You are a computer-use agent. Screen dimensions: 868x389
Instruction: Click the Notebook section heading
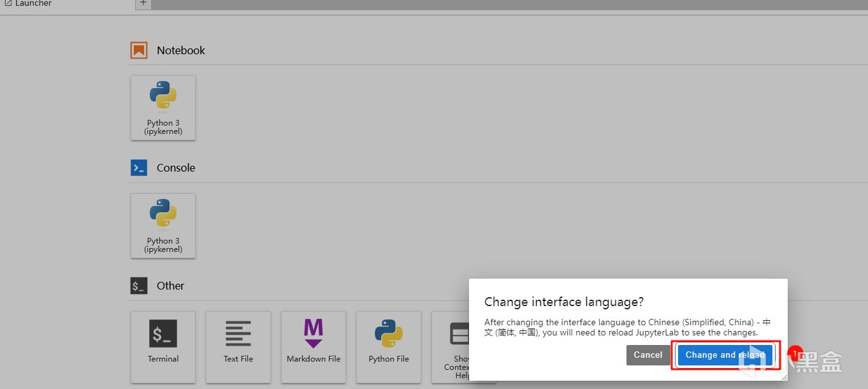tap(181, 50)
